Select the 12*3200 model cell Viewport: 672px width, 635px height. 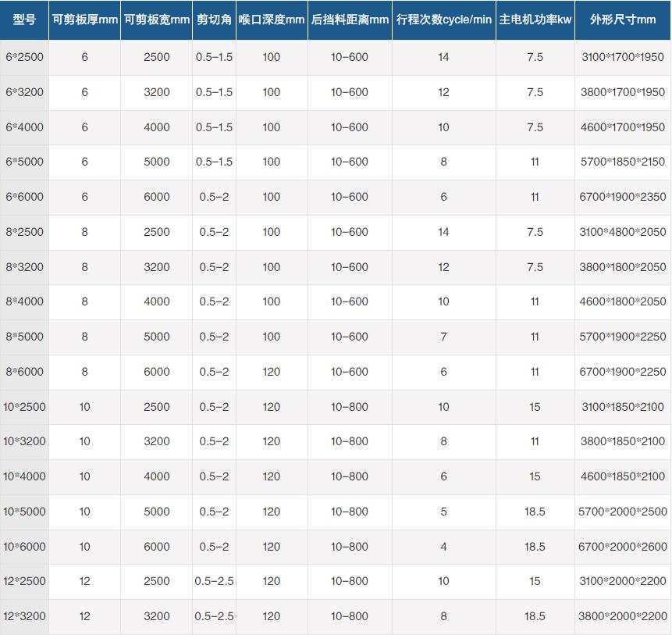24,616
